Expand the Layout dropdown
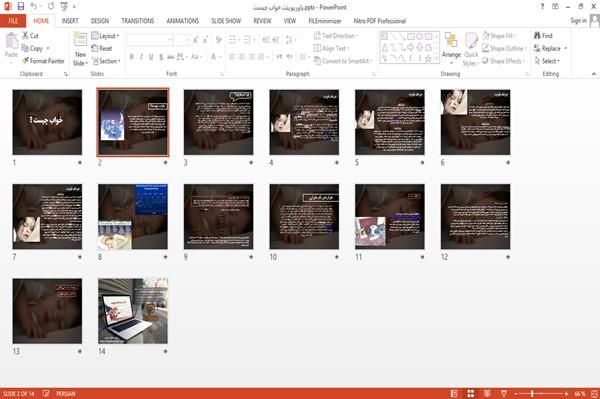This screenshot has height=399, width=600. [105, 36]
